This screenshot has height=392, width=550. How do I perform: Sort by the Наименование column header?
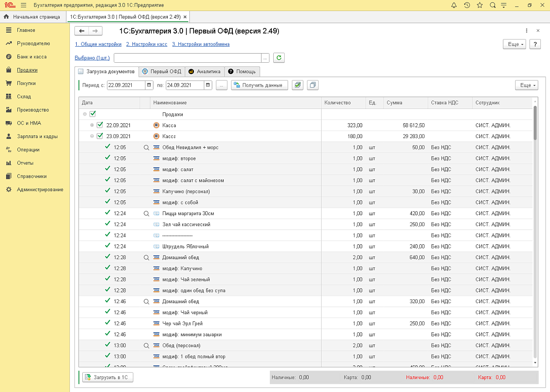(x=235, y=103)
